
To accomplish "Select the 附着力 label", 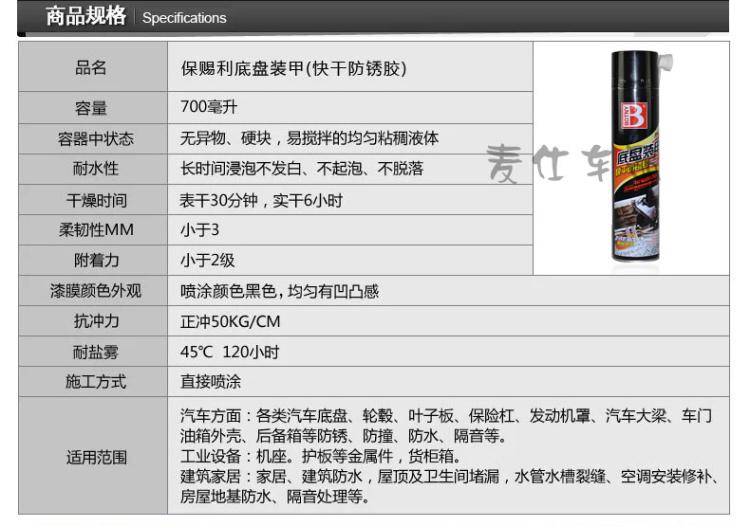I will [x=96, y=261].
